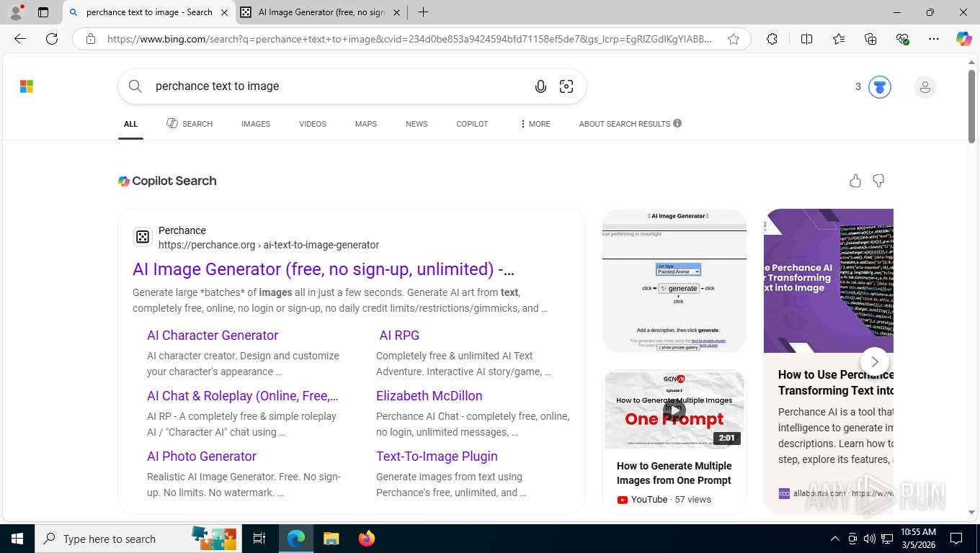980x553 pixels.
Task: Open volume control in tray
Action: 870,539
